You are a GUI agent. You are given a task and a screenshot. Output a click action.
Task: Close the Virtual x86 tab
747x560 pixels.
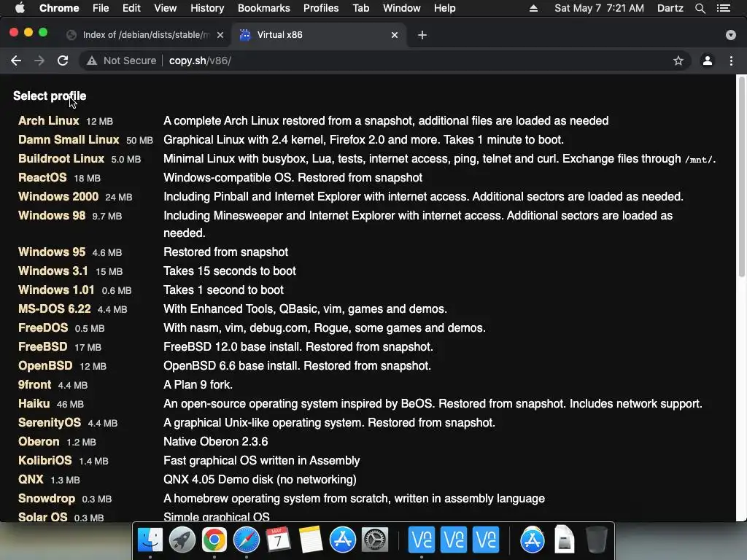(x=395, y=35)
